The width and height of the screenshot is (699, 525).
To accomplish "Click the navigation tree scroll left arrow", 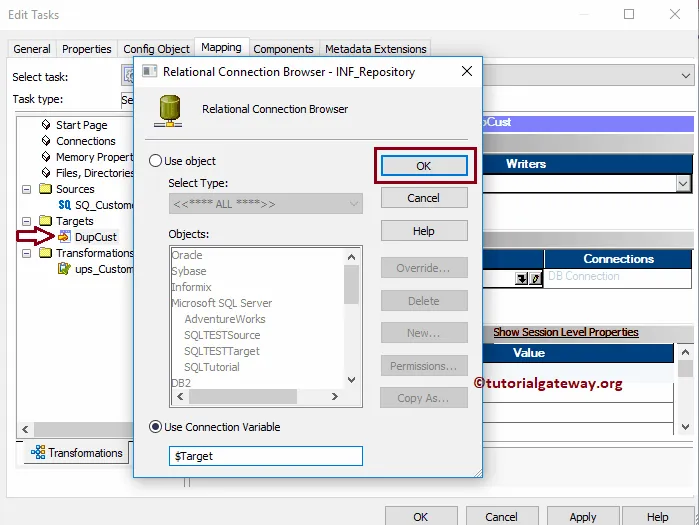I will pyautogui.click(x=25, y=429).
